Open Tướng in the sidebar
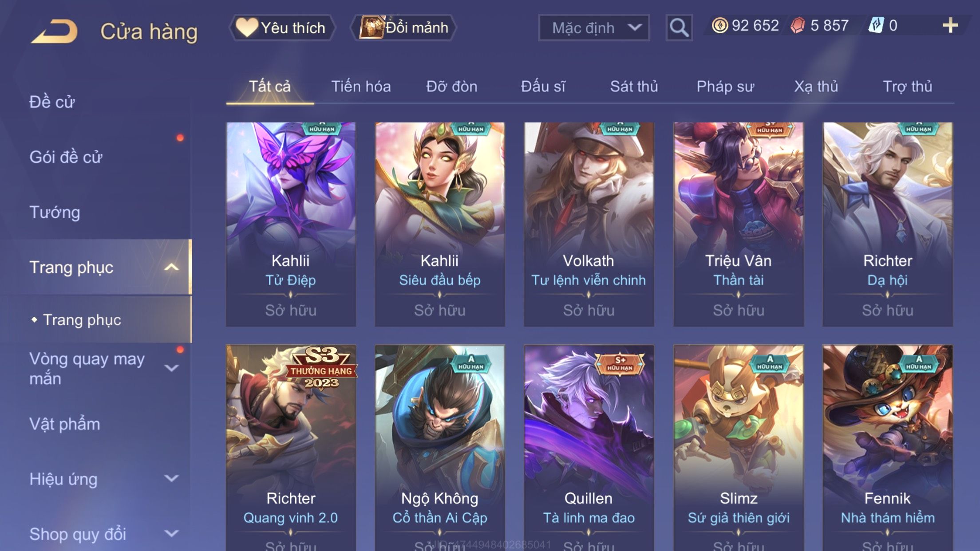 click(x=55, y=212)
